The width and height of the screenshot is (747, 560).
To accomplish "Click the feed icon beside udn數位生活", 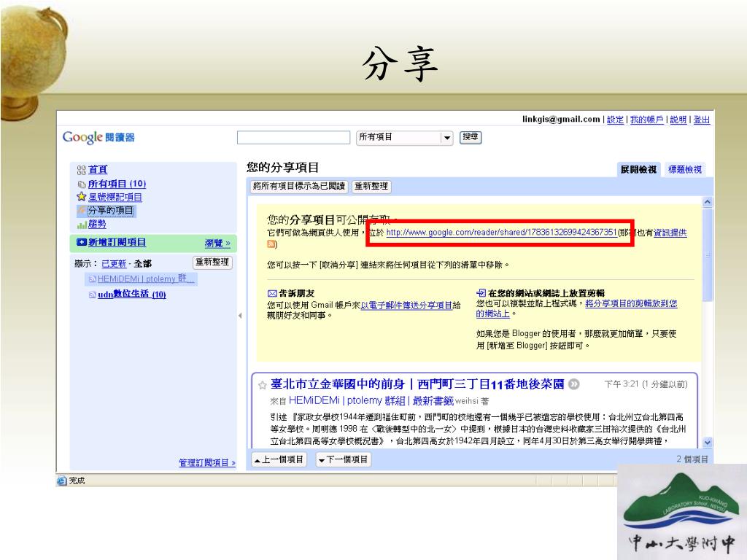I will (x=93, y=295).
